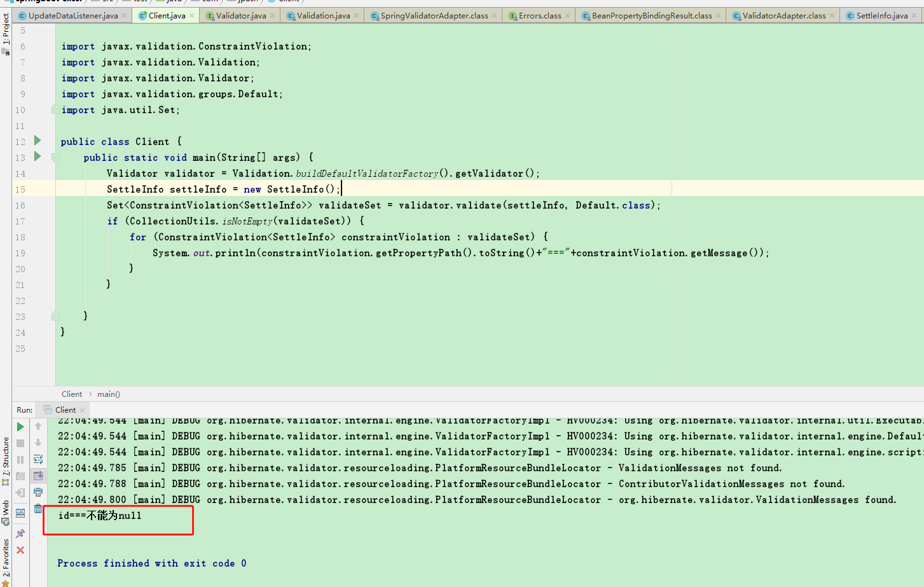The image size is (924, 587).
Task: Print the console contents
Action: [x=38, y=492]
